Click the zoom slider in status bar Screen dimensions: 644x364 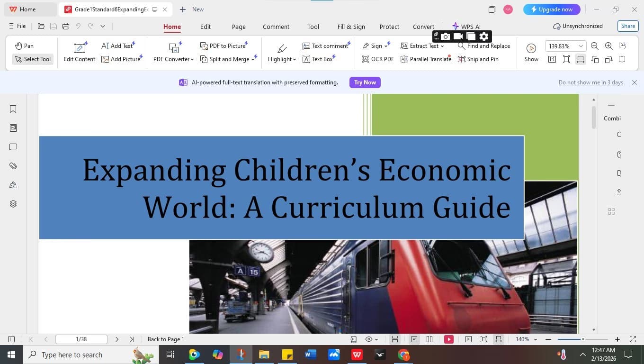[x=582, y=339]
